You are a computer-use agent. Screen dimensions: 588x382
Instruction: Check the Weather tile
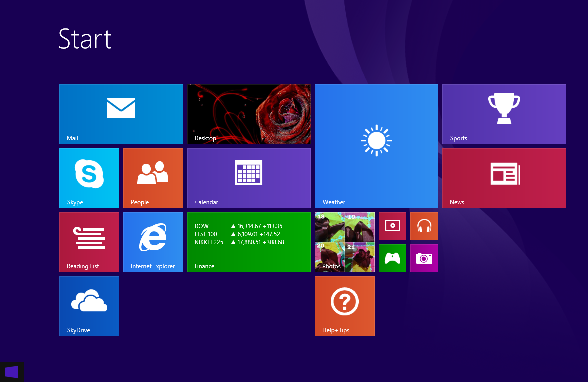tap(376, 146)
